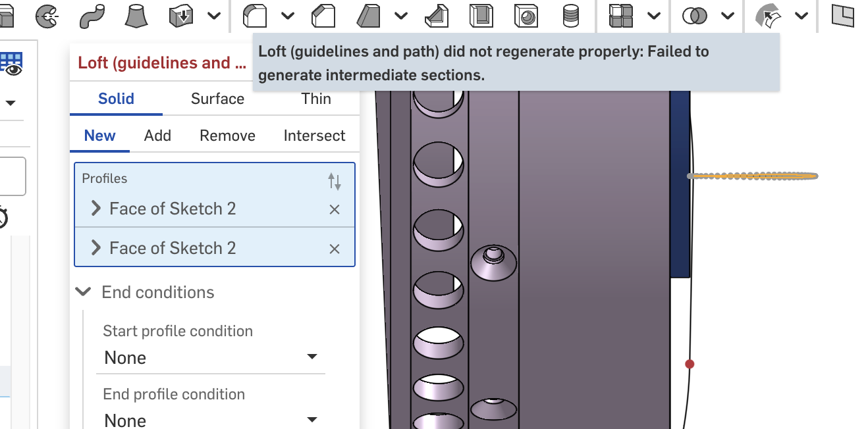This screenshot has height=429, width=868.
Task: Start the Hole tool
Action: click(526, 15)
